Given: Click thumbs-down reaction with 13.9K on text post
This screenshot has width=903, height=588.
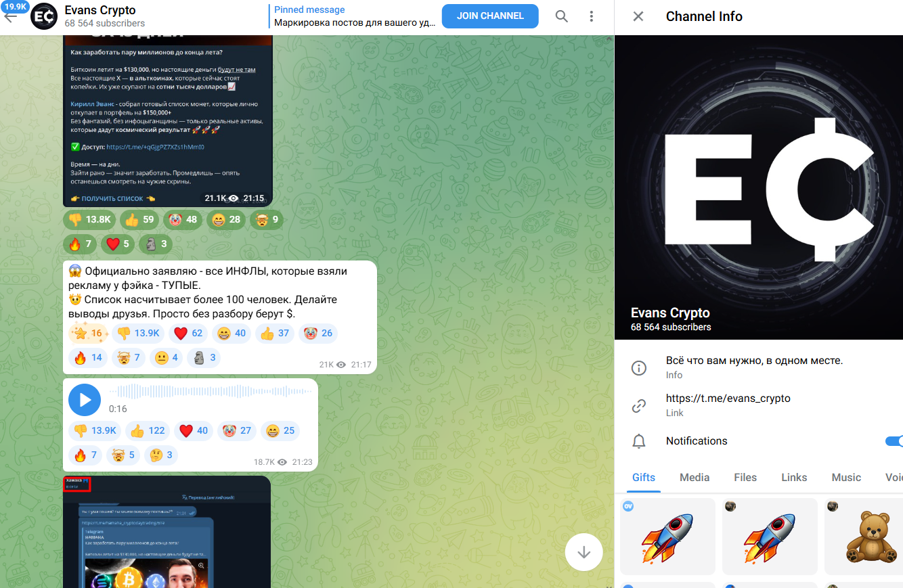Looking at the screenshot, I should click(x=139, y=333).
